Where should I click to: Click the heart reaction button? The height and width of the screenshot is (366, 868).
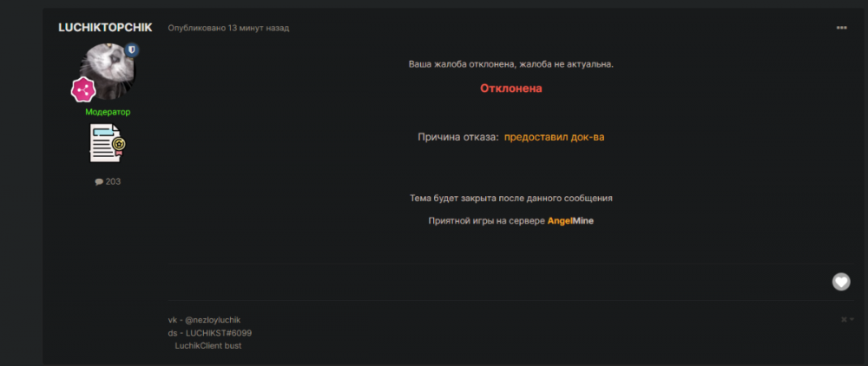tap(840, 281)
